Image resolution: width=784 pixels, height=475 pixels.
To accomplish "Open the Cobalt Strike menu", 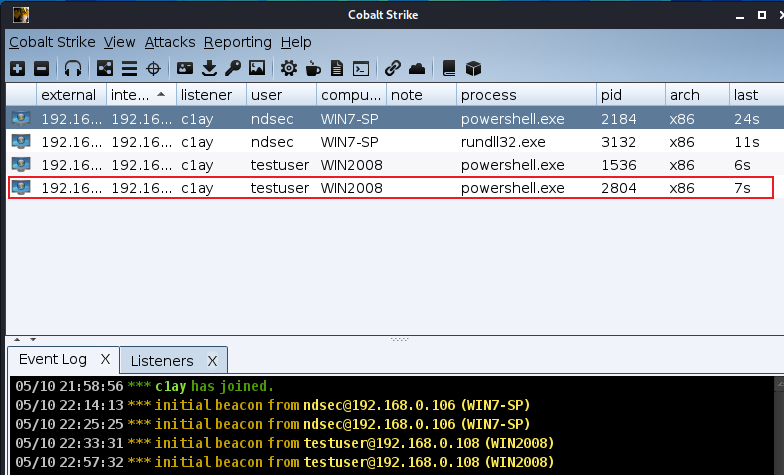I will coord(52,42).
